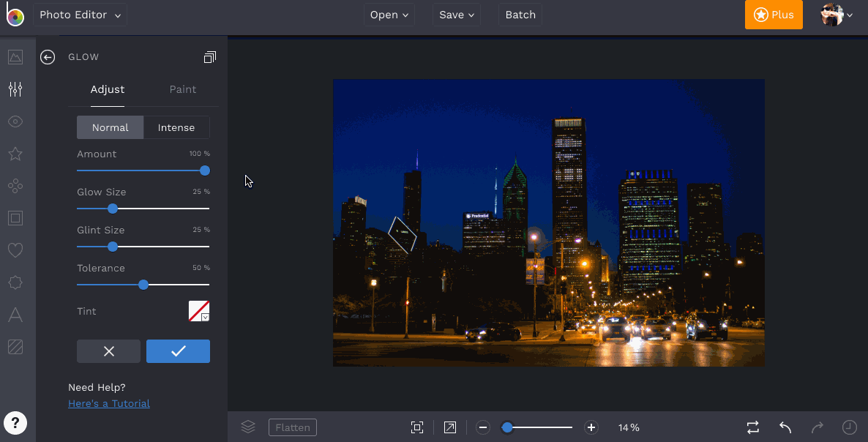The width and height of the screenshot is (868, 442).
Task: Click the Glow Size 25 % value
Action: click(x=201, y=192)
